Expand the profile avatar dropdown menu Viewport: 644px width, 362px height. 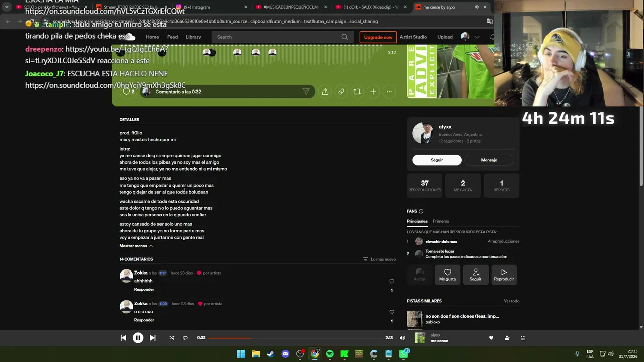coord(477,37)
